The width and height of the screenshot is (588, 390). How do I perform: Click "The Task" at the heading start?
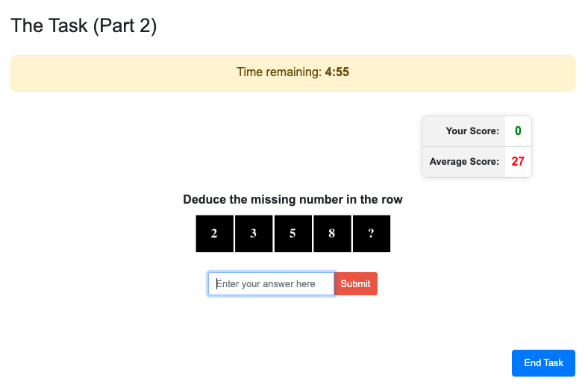(47, 25)
